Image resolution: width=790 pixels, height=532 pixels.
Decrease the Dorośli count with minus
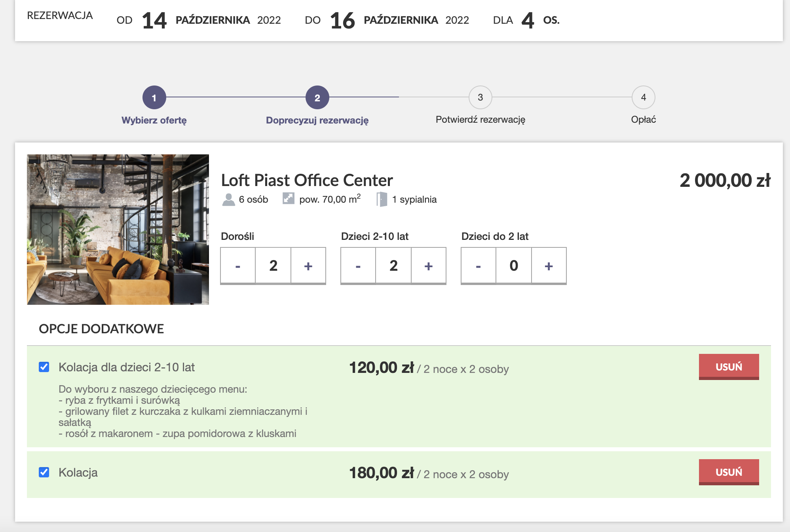[x=238, y=266]
